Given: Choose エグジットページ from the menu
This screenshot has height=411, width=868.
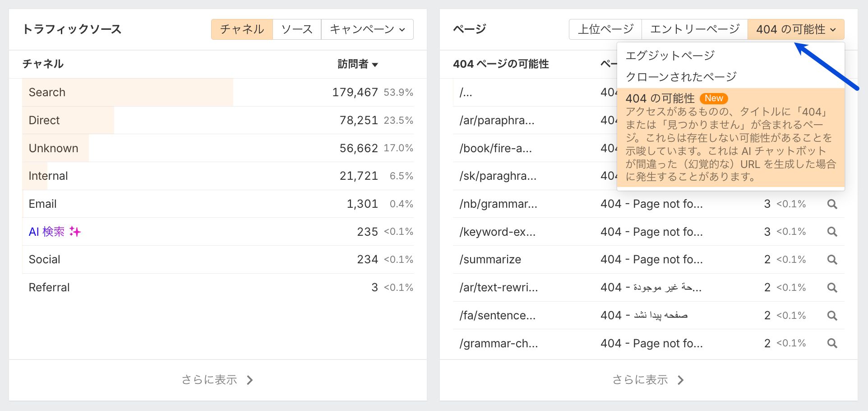Looking at the screenshot, I should tap(670, 56).
